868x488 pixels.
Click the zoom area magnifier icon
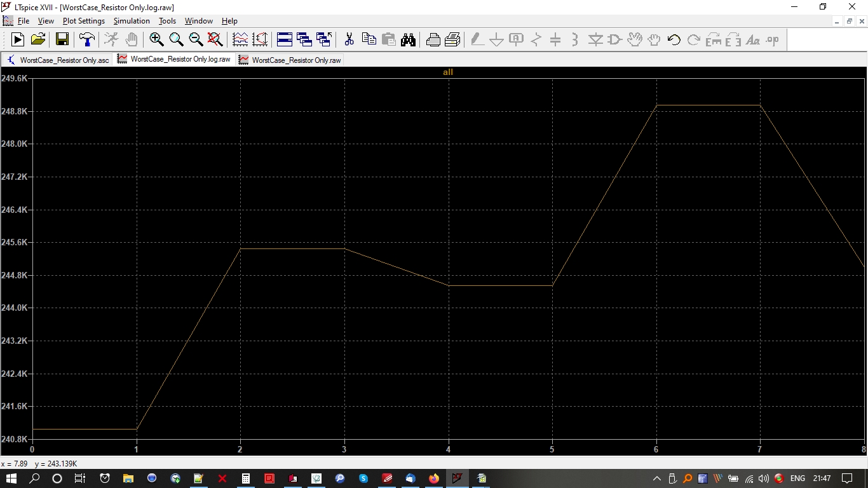(176, 39)
